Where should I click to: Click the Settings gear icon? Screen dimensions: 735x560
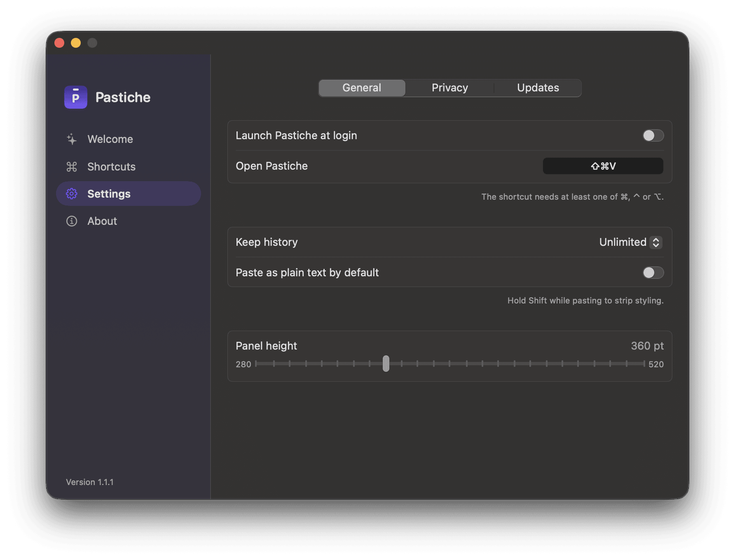pyautogui.click(x=72, y=194)
